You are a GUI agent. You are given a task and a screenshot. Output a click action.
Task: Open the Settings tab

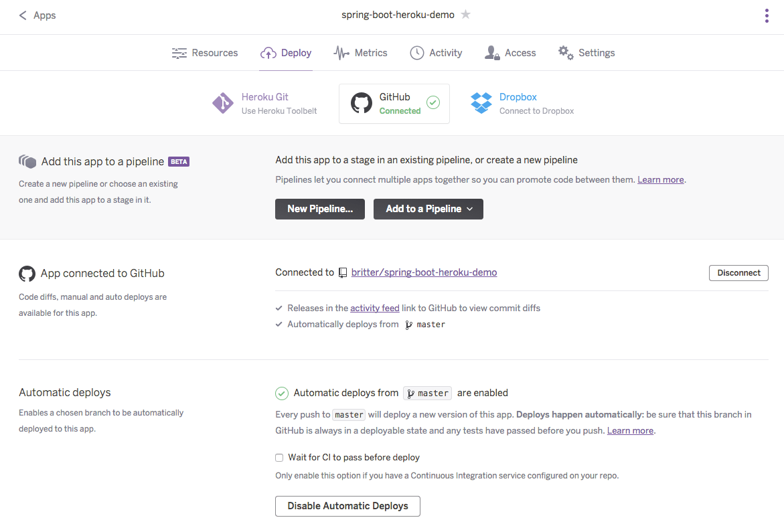[x=586, y=53]
